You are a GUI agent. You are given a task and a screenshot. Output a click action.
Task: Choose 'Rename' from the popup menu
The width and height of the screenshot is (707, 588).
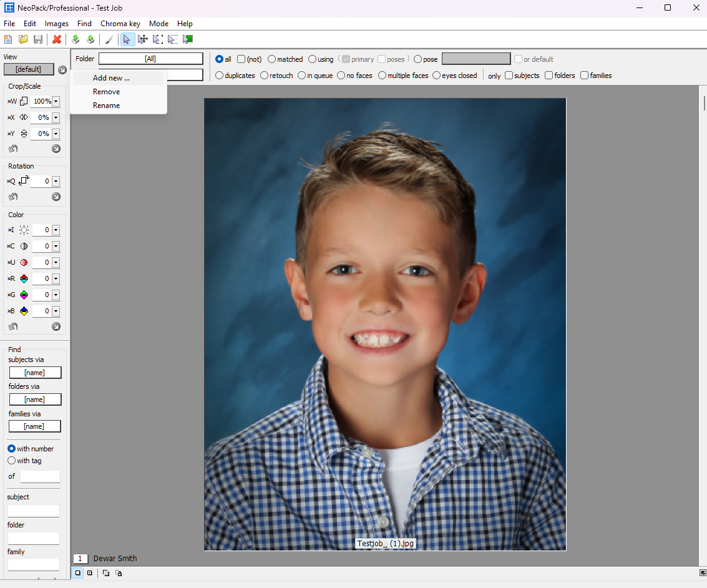tap(118, 105)
